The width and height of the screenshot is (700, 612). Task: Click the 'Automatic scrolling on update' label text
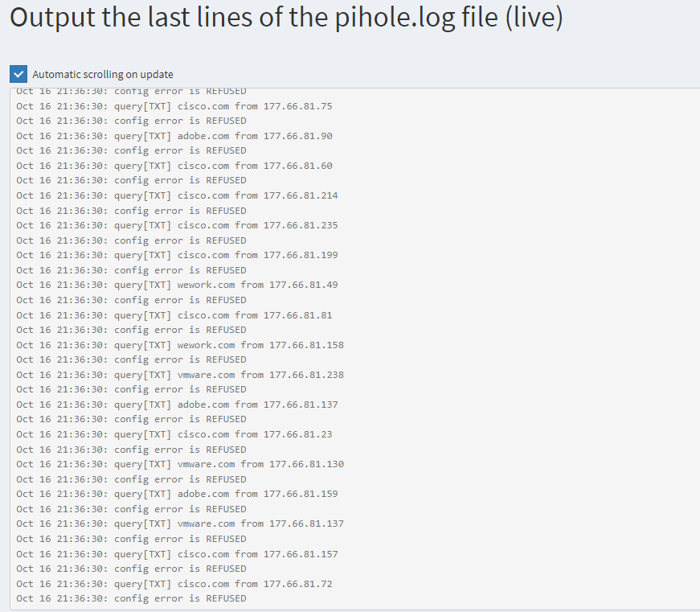click(x=103, y=75)
